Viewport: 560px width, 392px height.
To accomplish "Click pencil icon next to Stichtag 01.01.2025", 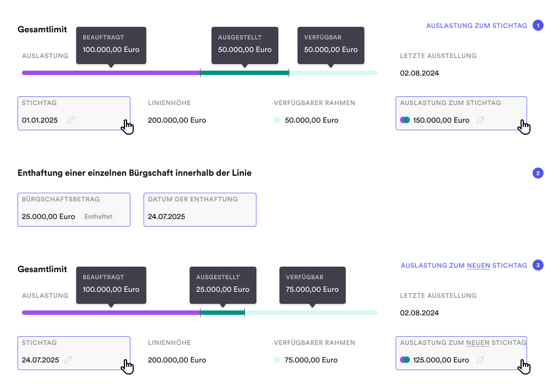I will coord(71,120).
